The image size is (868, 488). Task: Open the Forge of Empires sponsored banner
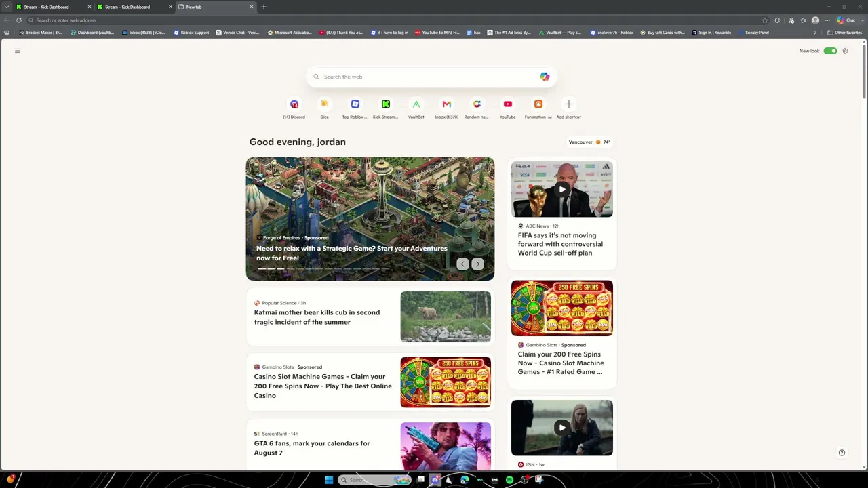click(x=370, y=219)
